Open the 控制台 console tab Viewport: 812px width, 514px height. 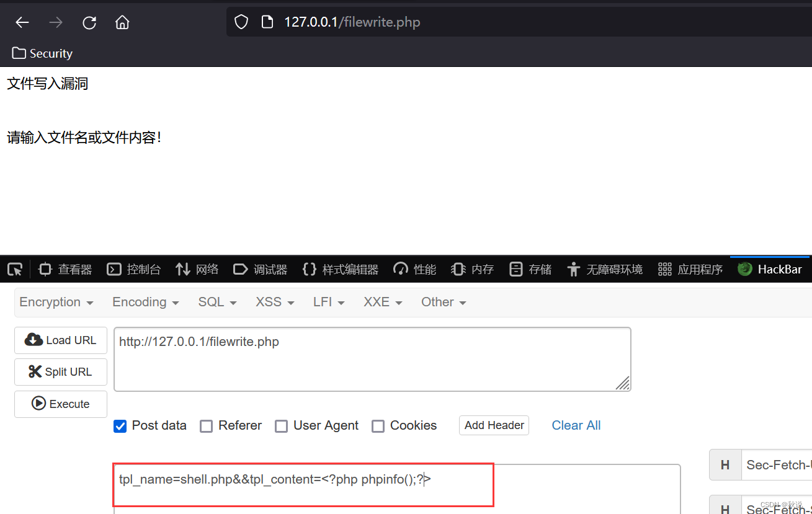134,269
